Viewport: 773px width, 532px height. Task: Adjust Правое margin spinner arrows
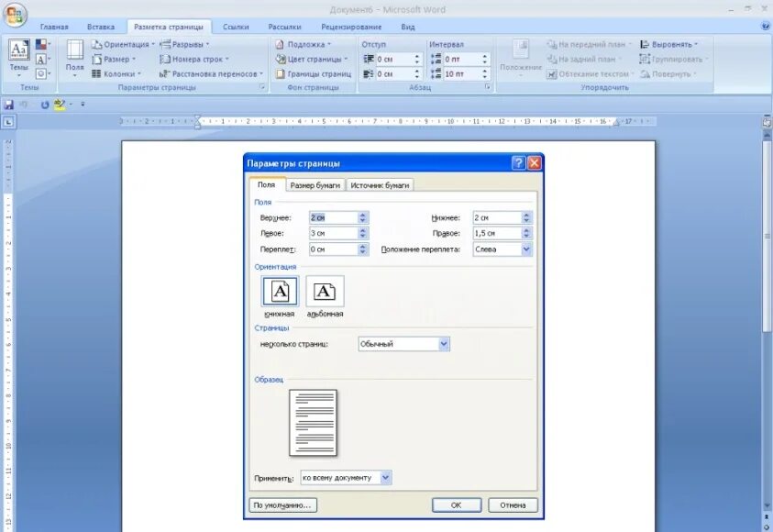526,233
